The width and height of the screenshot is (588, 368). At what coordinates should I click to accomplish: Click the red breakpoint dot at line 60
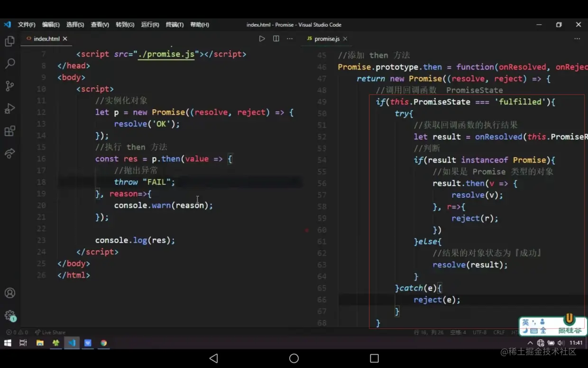pos(307,230)
